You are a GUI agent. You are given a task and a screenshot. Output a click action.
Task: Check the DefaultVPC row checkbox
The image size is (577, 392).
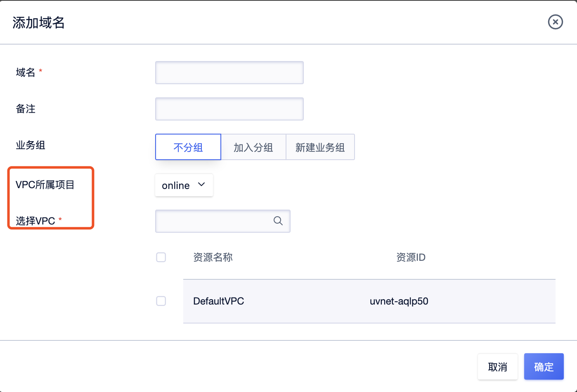coord(161,301)
